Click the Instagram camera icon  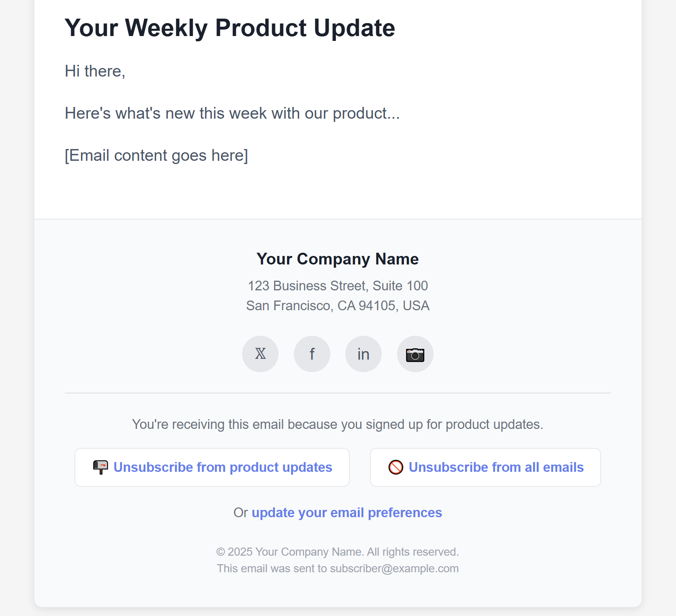(x=415, y=354)
